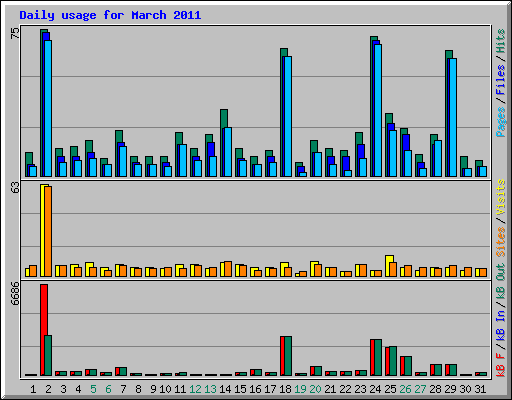This screenshot has width=512, height=400.
Task: Click the tall yellow Visits bar for day 2
Action: (42, 230)
